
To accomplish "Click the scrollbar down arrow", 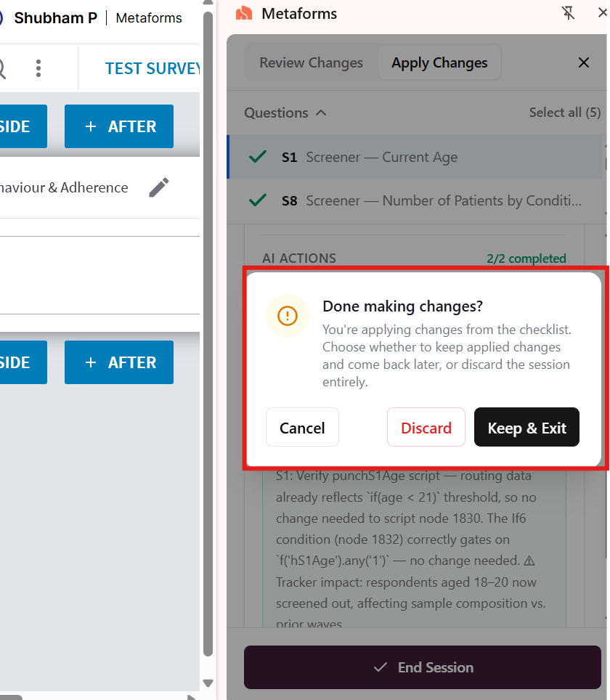I will coord(208,683).
